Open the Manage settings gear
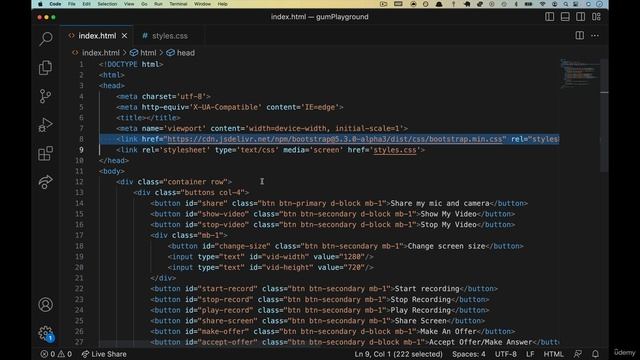This screenshot has width=640, height=360. click(x=46, y=333)
